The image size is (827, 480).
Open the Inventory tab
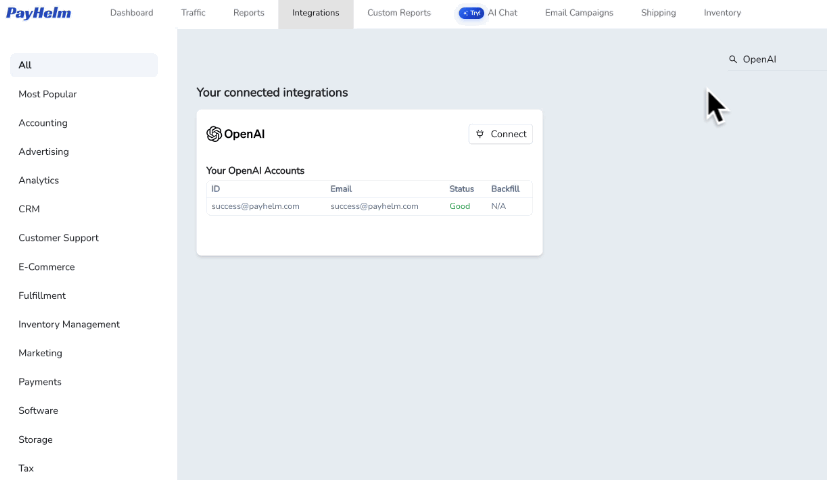pyautogui.click(x=722, y=13)
